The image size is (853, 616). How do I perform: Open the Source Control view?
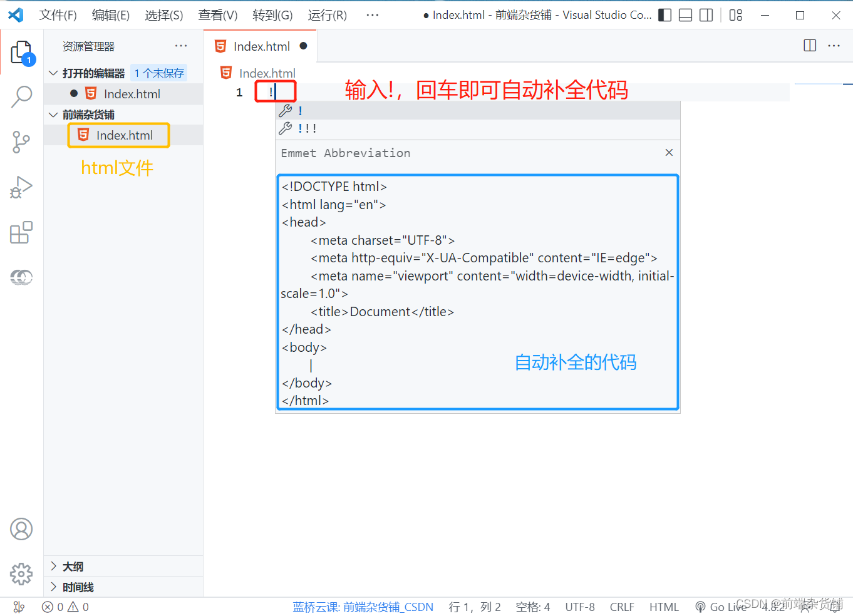pos(21,142)
